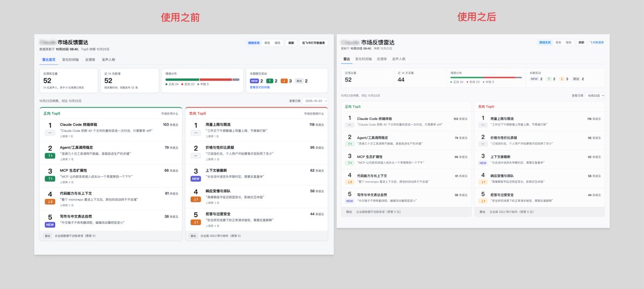Click ↓1 badge beside 响应变慢与排队 in 使用之前 panel

click(x=196, y=199)
